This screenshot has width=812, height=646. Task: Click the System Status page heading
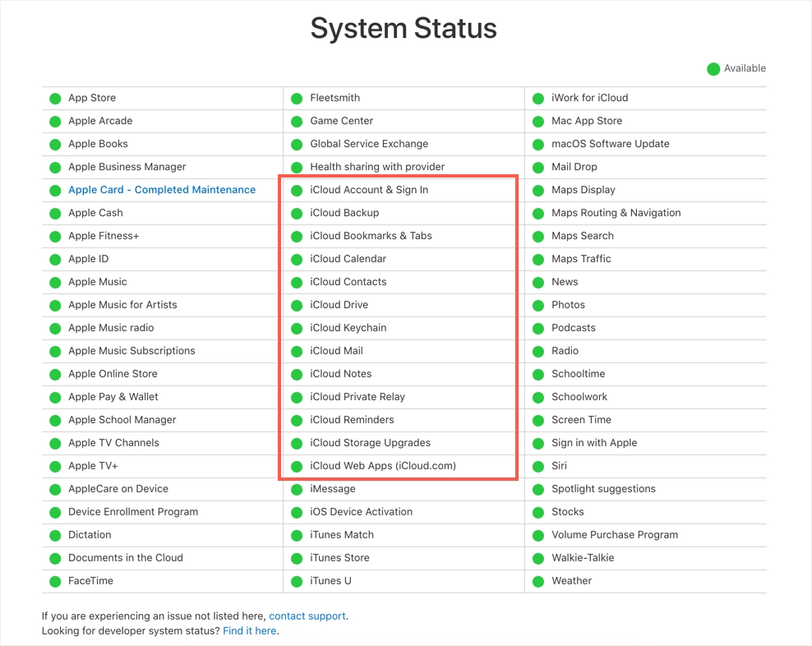pos(404,29)
